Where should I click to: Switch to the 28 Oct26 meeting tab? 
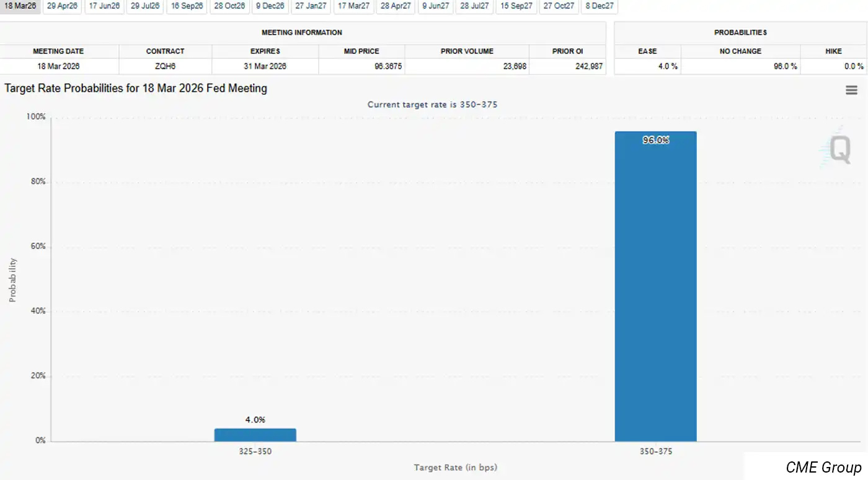tap(229, 6)
